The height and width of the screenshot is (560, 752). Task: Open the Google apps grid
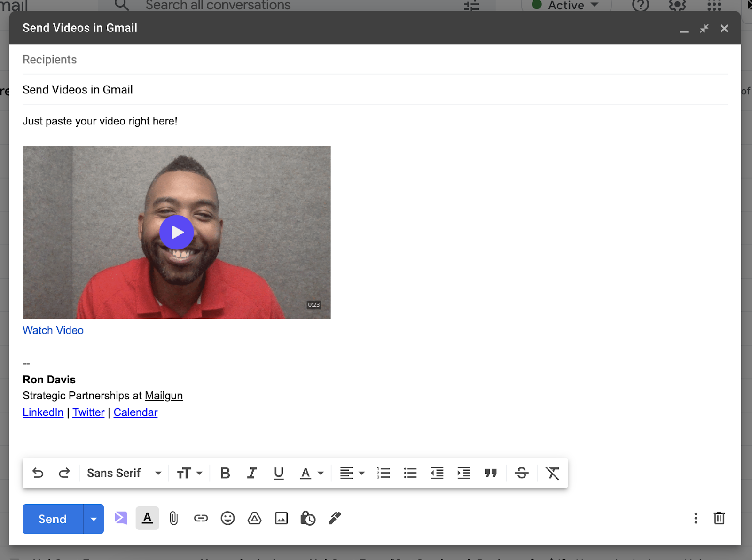click(714, 5)
